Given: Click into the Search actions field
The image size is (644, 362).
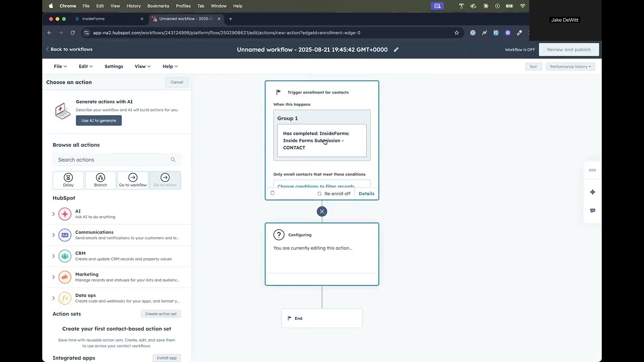Looking at the screenshot, I should pos(117,160).
